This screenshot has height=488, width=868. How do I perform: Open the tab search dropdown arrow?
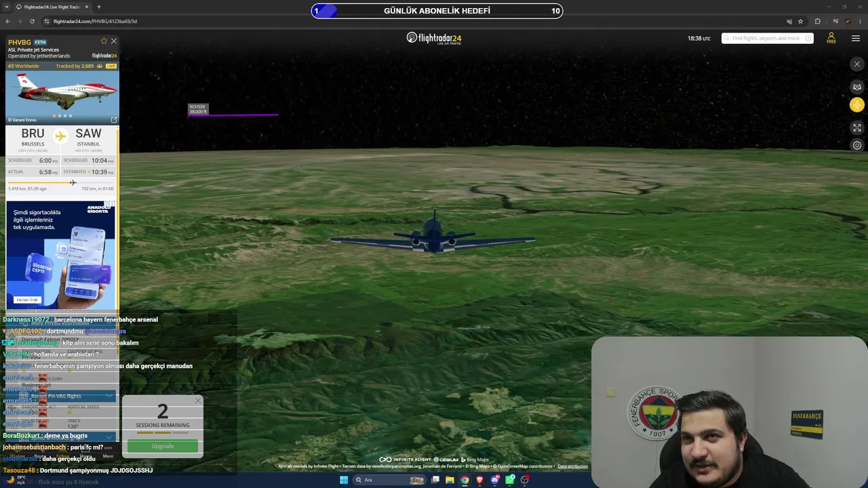(x=6, y=7)
